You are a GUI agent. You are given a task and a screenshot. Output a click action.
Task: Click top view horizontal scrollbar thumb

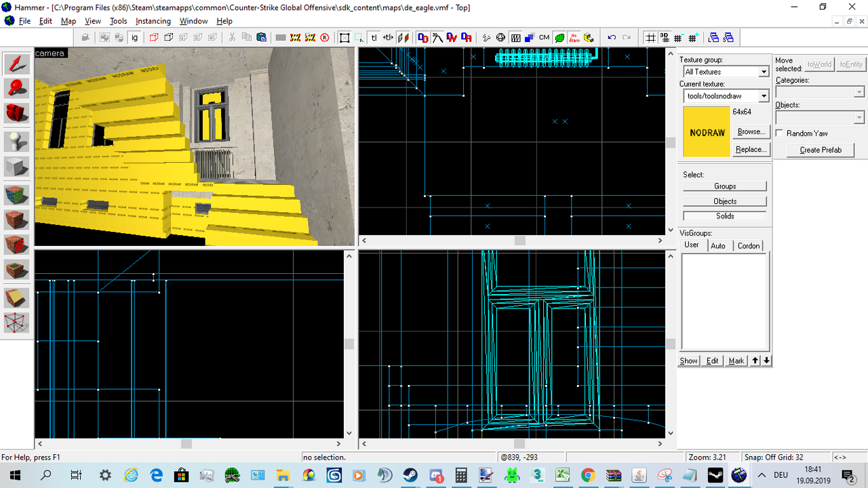coord(519,241)
